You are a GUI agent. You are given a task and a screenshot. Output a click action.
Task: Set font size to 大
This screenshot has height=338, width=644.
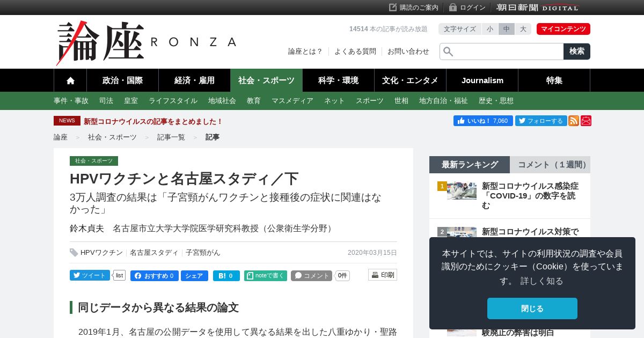coord(523,29)
